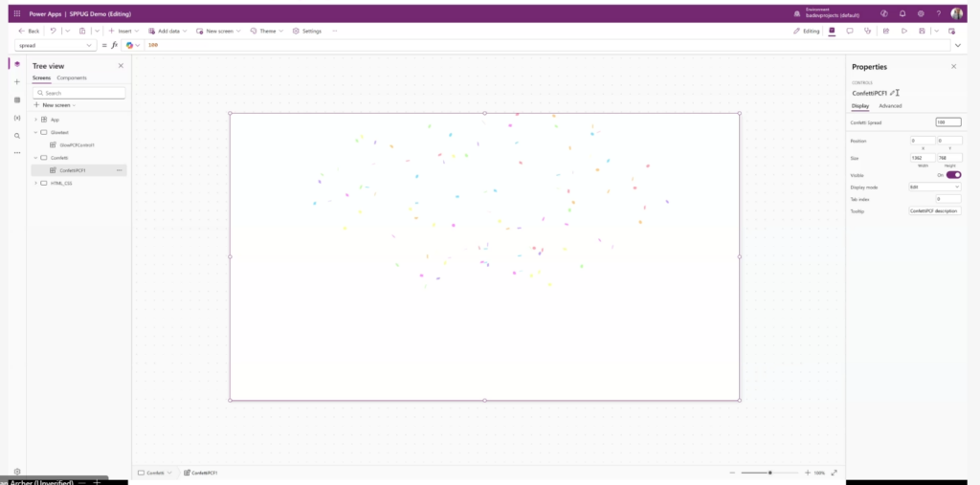Open the Help question mark
Image resolution: width=980 pixels, height=485 pixels.
tap(938, 13)
